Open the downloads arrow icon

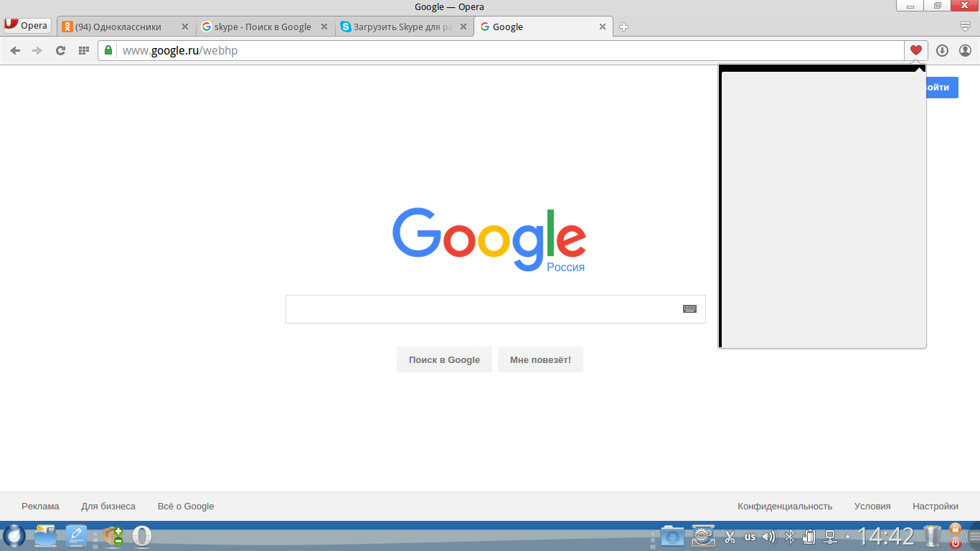pyautogui.click(x=943, y=50)
